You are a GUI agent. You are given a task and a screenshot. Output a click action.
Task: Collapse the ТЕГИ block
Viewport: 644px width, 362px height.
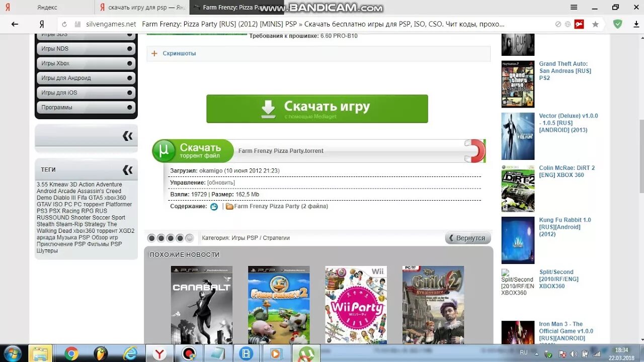(128, 170)
